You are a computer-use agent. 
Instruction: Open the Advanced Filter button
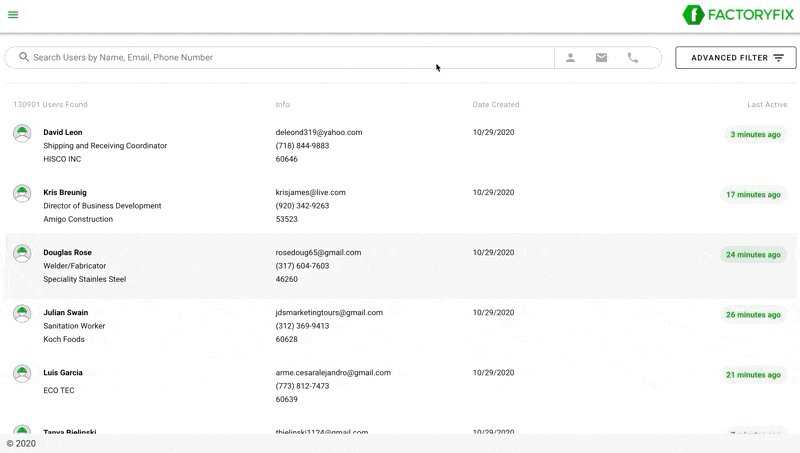[x=736, y=58]
